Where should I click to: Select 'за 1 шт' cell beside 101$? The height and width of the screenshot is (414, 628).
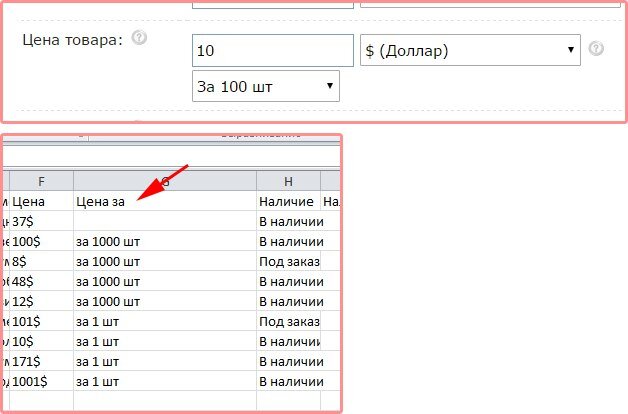point(165,321)
